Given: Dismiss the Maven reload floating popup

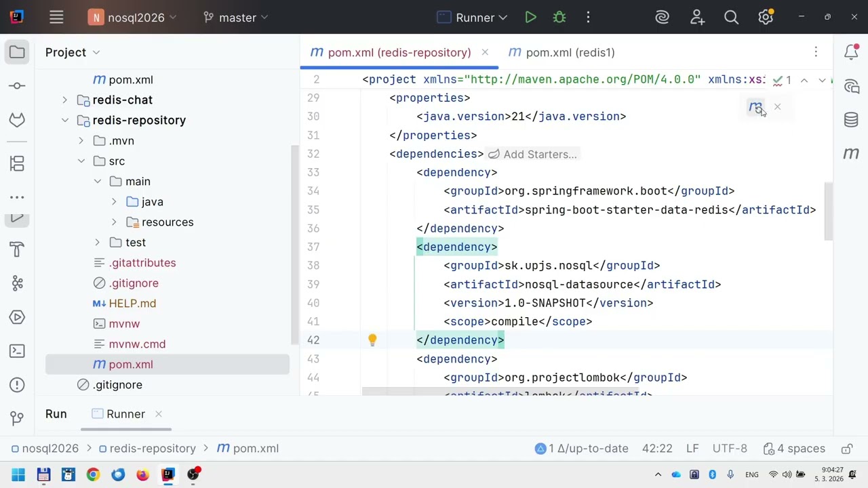Looking at the screenshot, I should [x=778, y=106].
